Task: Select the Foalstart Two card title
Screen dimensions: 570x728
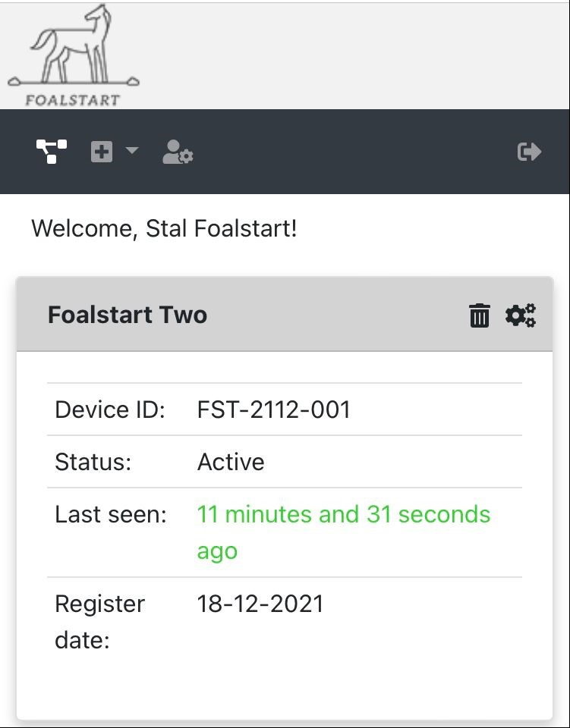Action: (x=128, y=315)
